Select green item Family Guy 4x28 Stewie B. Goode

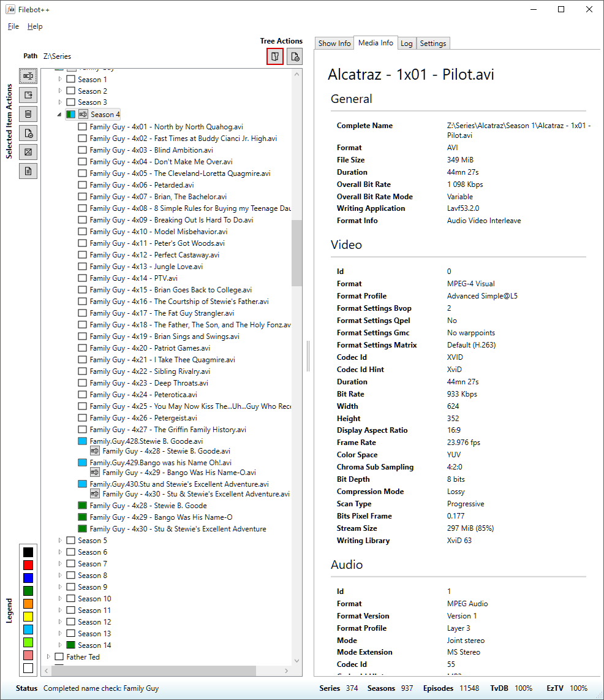[148, 505]
